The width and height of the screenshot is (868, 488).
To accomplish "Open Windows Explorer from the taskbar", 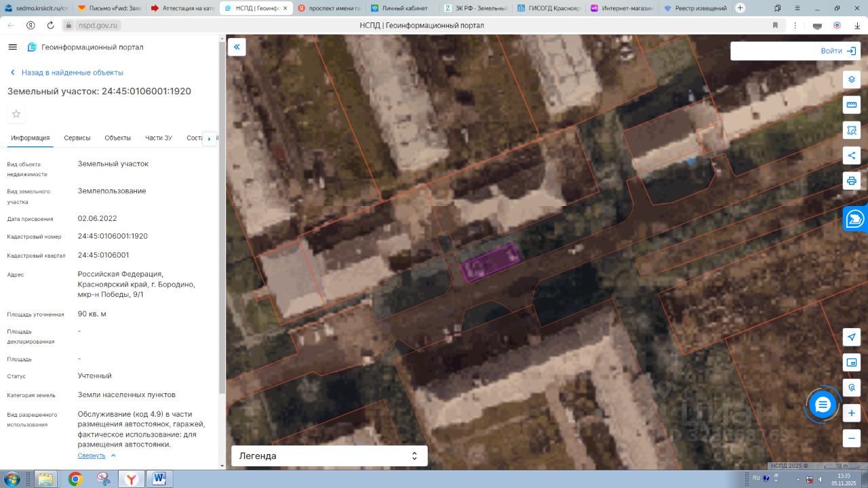I will coord(47,479).
